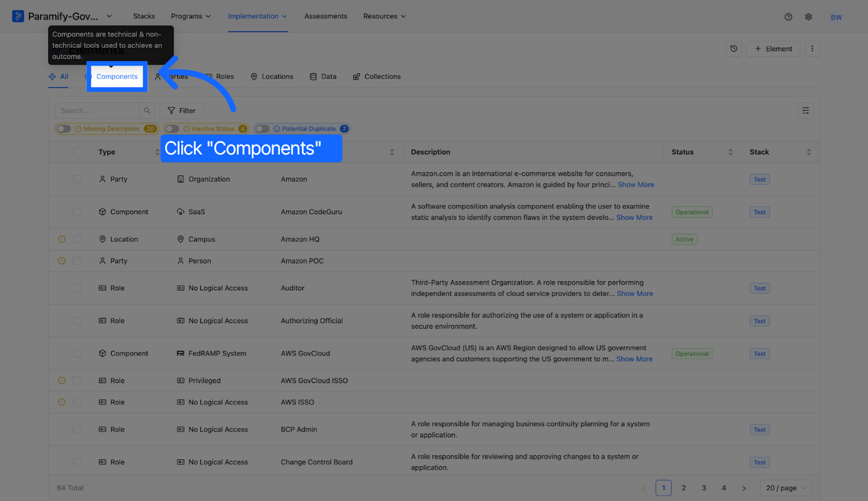This screenshot has width=868, height=501.
Task: Click the add Element button
Action: (x=773, y=49)
